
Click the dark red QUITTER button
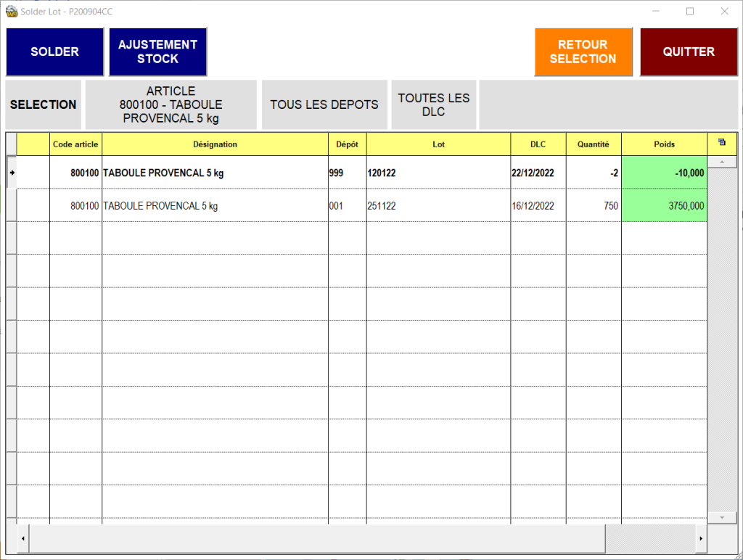(x=688, y=52)
